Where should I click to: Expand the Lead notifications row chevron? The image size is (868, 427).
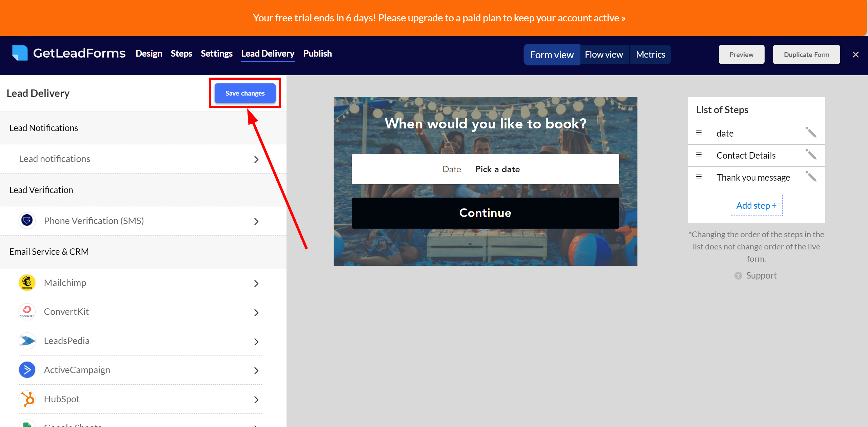click(x=256, y=159)
